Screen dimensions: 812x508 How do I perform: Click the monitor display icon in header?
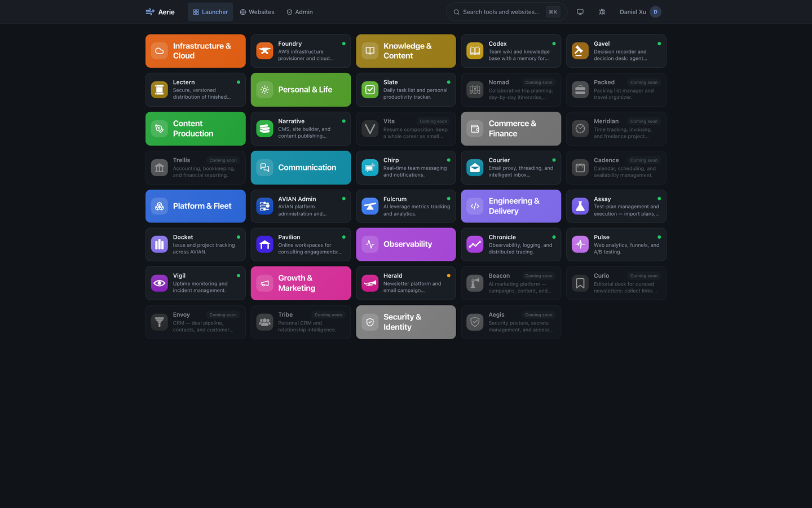[x=580, y=12]
